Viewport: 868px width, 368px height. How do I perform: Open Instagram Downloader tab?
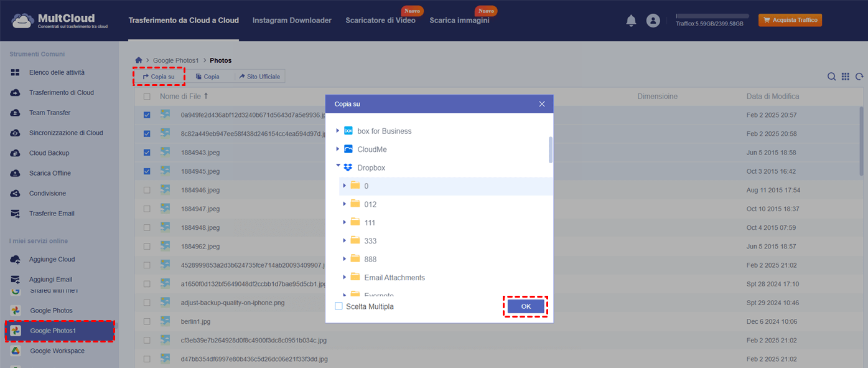click(x=292, y=21)
